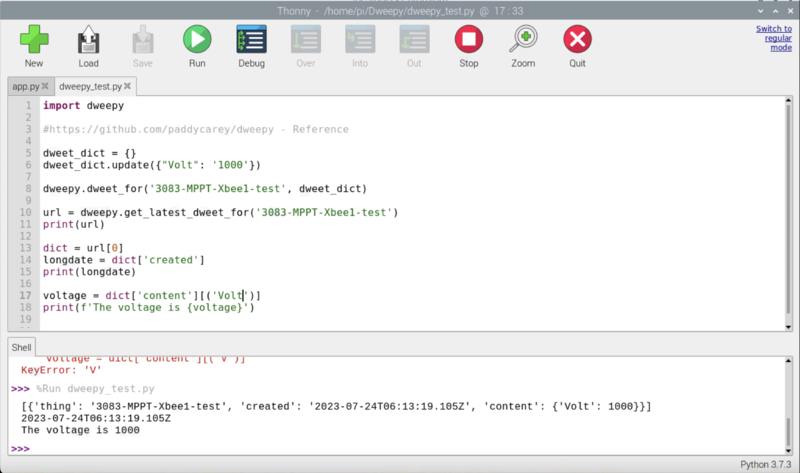This screenshot has width=800, height=473.
Task: Click the shell output 'The voltage is 1000'
Action: [x=80, y=430]
